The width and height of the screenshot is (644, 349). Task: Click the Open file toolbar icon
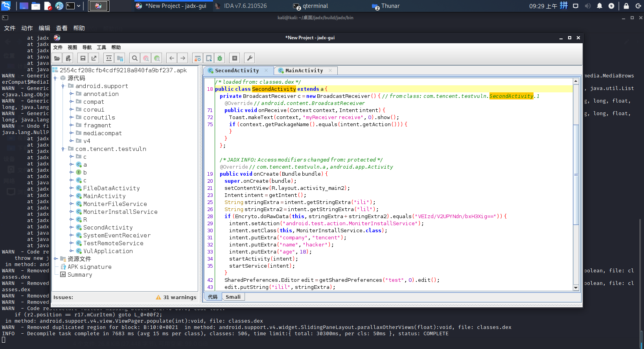coord(57,58)
